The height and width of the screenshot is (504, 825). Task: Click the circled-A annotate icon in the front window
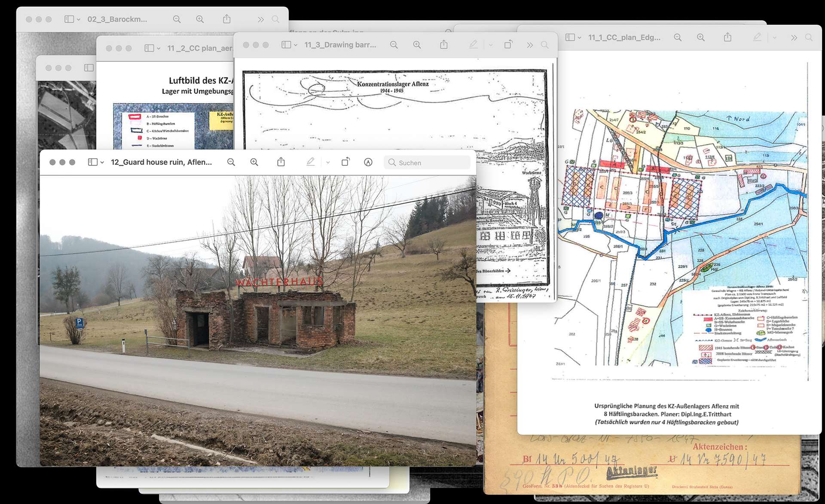[x=368, y=162]
